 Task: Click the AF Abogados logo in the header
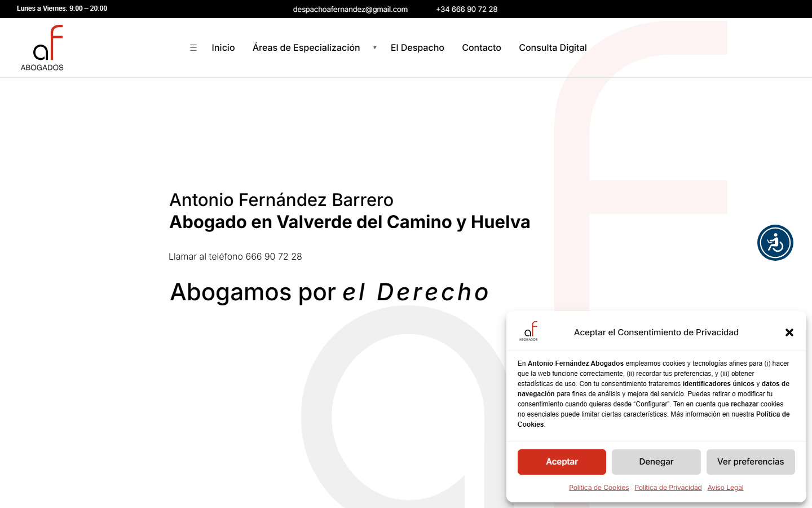(42, 48)
